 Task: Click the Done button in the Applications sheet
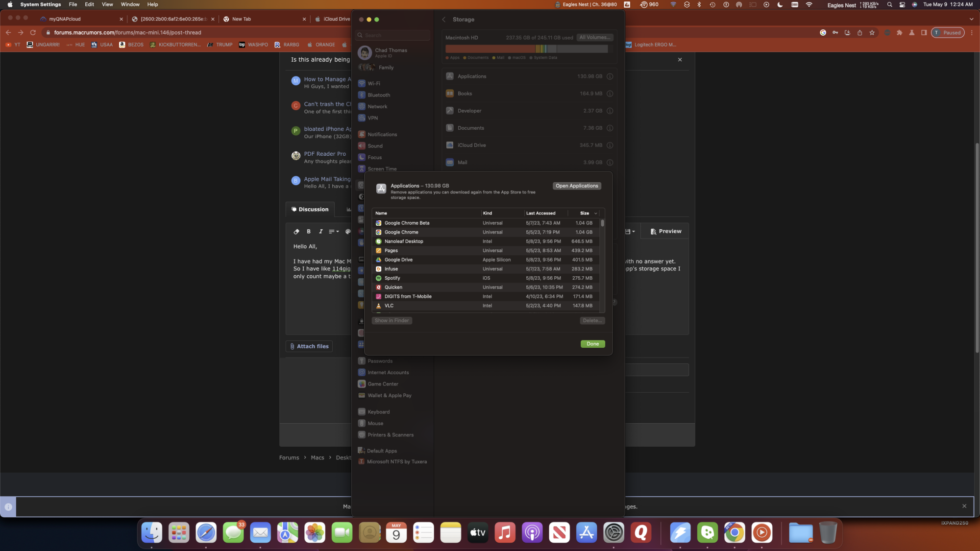pos(592,344)
